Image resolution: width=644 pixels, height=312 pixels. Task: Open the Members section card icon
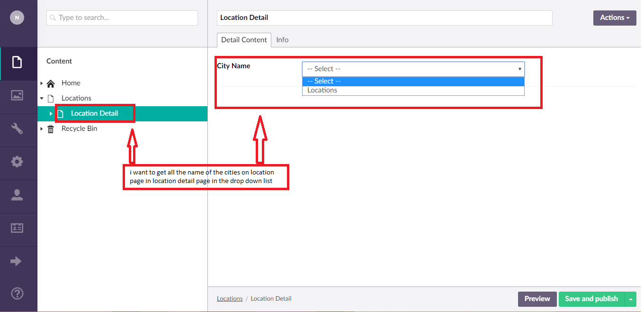17,228
